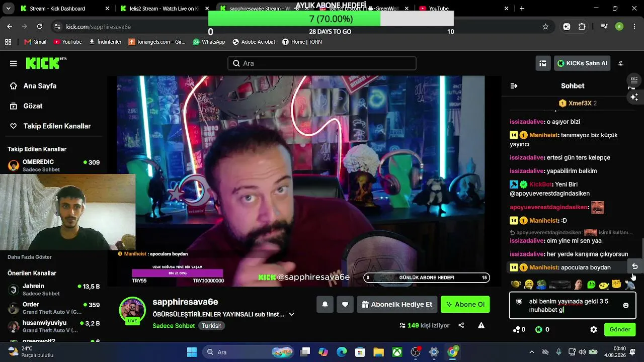Image resolution: width=644 pixels, height=362 pixels.
Task: Click the heart follow icon
Action: (345, 304)
